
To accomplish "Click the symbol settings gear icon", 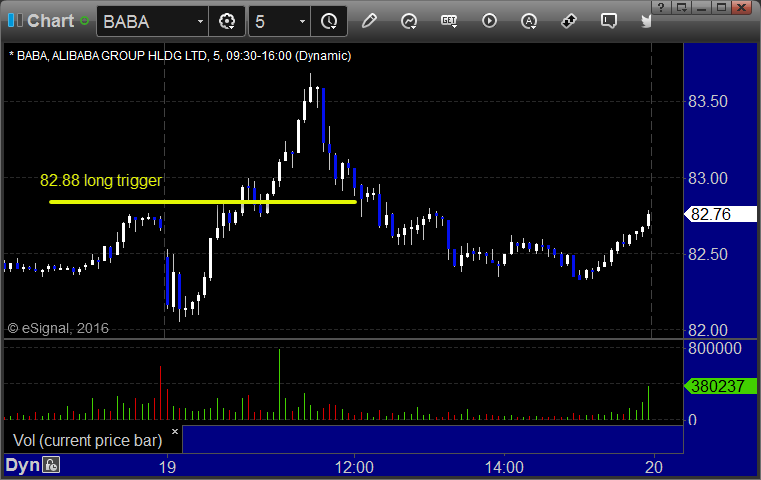I will point(227,21).
